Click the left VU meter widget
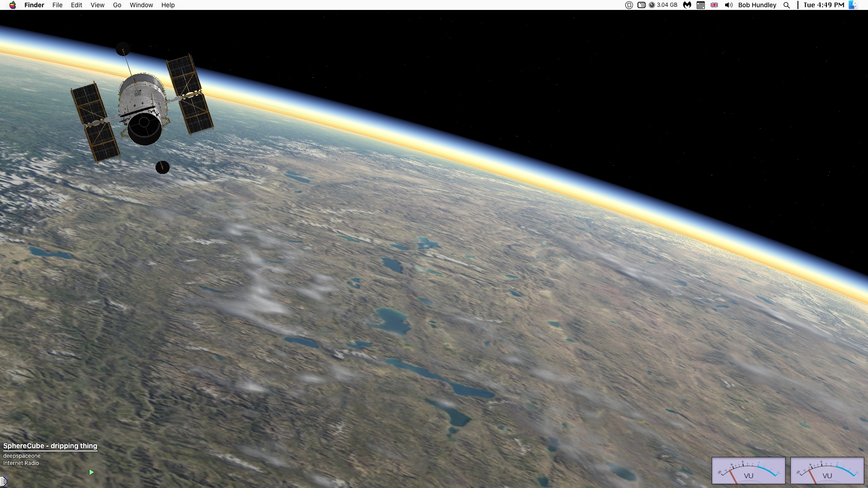The width and height of the screenshot is (868, 488). tap(749, 470)
